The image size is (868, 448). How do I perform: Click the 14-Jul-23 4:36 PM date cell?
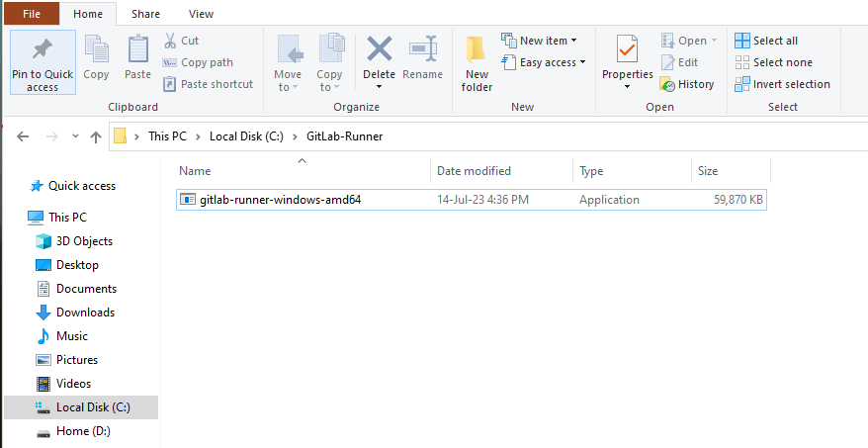point(482,200)
